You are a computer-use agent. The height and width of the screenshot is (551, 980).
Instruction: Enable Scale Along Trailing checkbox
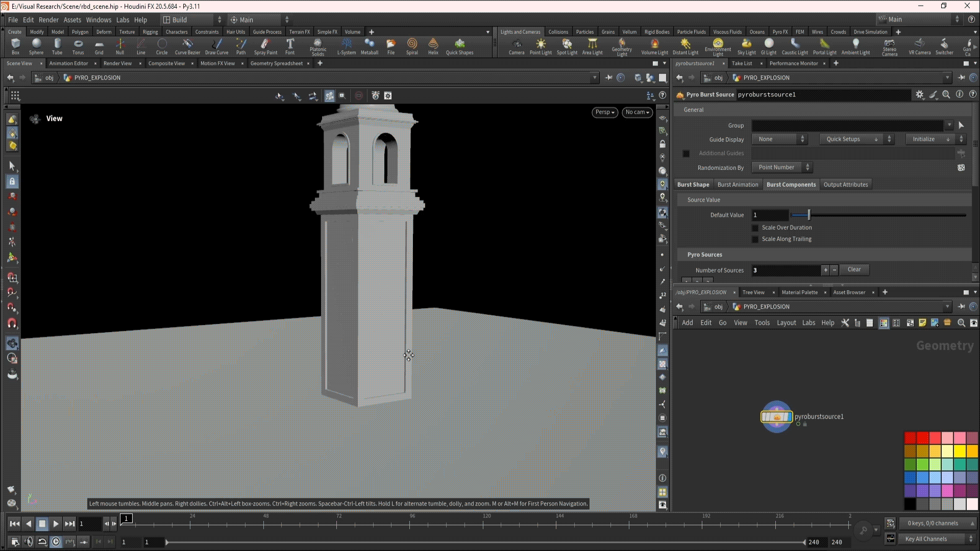755,239
